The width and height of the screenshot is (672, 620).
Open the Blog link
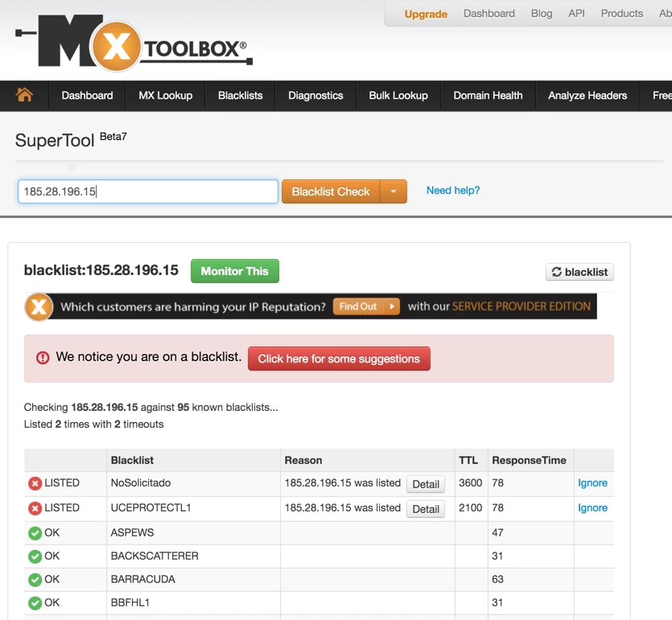point(542,14)
